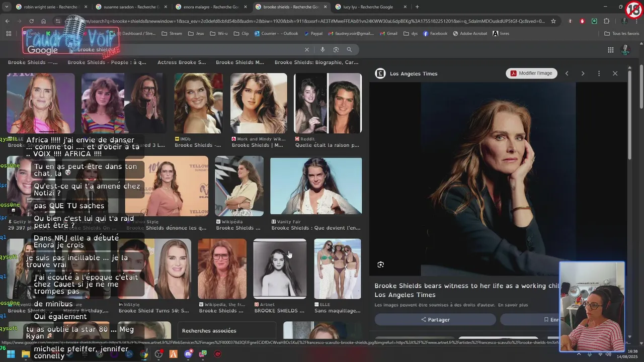Open the browser extensions puzzle icon
Viewport: 644px width, 362px height.
[606, 21]
